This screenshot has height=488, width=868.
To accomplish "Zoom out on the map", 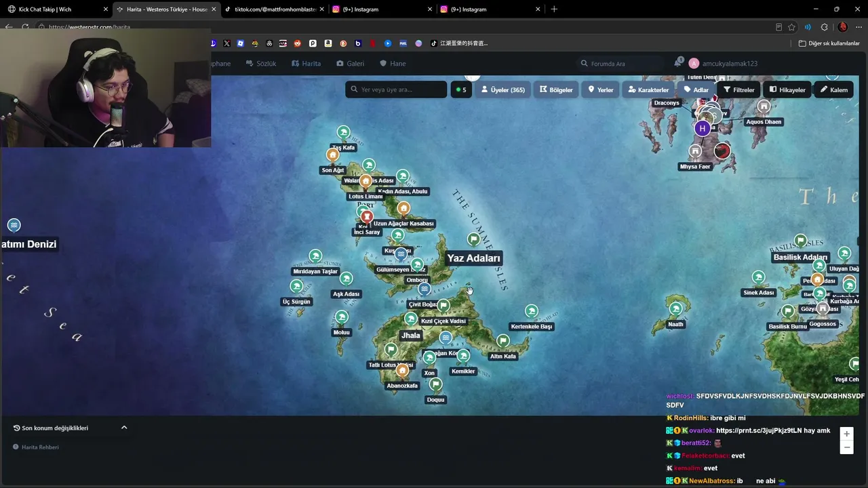I will point(846,447).
